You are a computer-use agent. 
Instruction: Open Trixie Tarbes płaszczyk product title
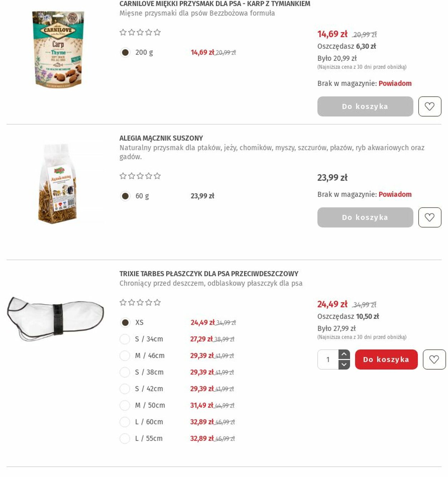pos(209,273)
